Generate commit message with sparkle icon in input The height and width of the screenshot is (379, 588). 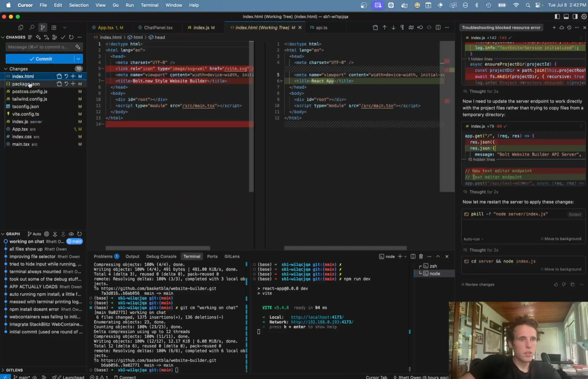coord(78,47)
